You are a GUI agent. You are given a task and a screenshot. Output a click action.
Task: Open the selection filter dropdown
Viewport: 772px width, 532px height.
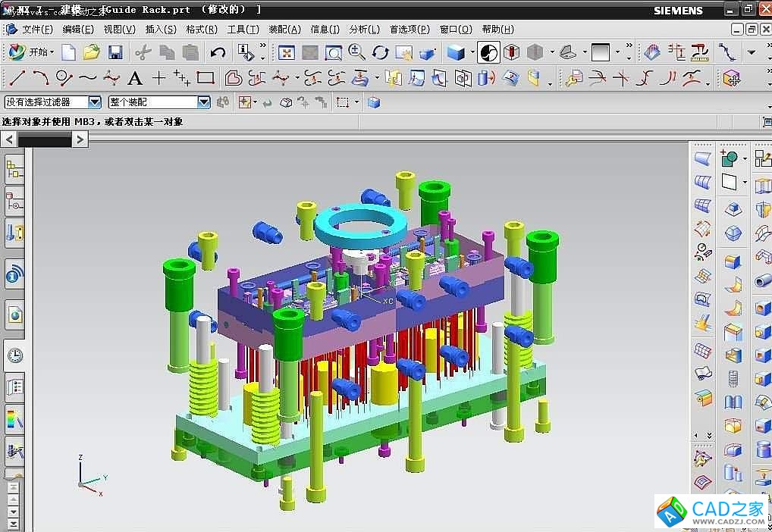pyautogui.click(x=94, y=102)
